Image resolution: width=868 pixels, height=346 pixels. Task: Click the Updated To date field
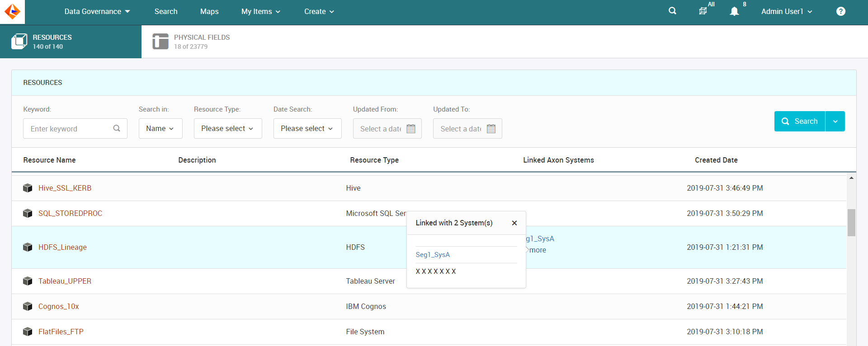467,128
